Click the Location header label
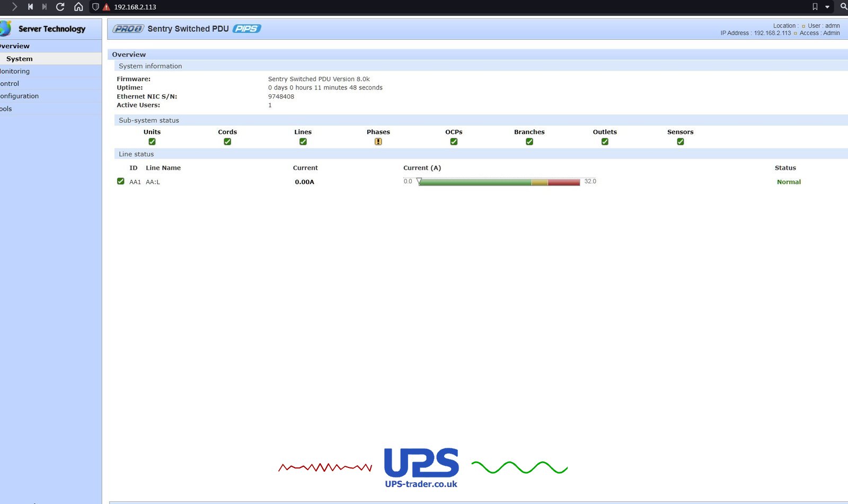 [785, 25]
